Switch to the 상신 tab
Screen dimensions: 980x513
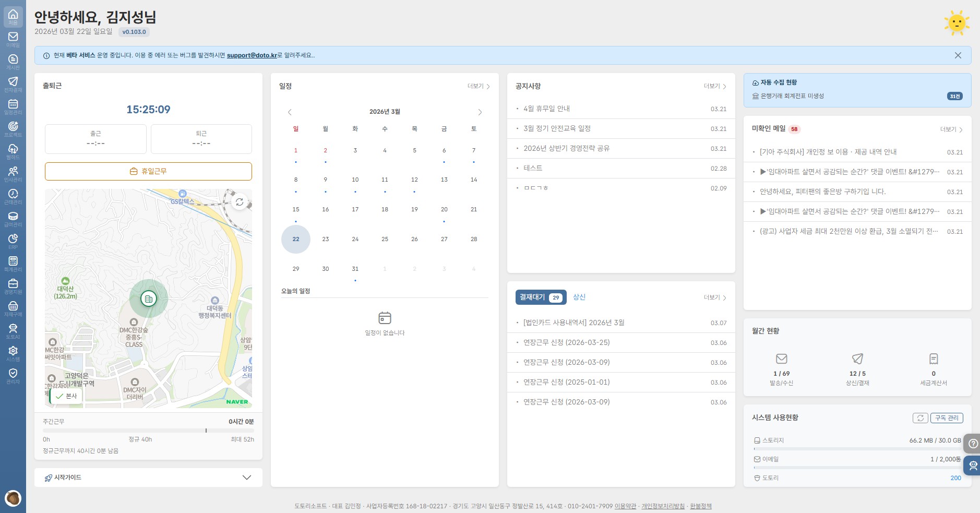point(579,297)
